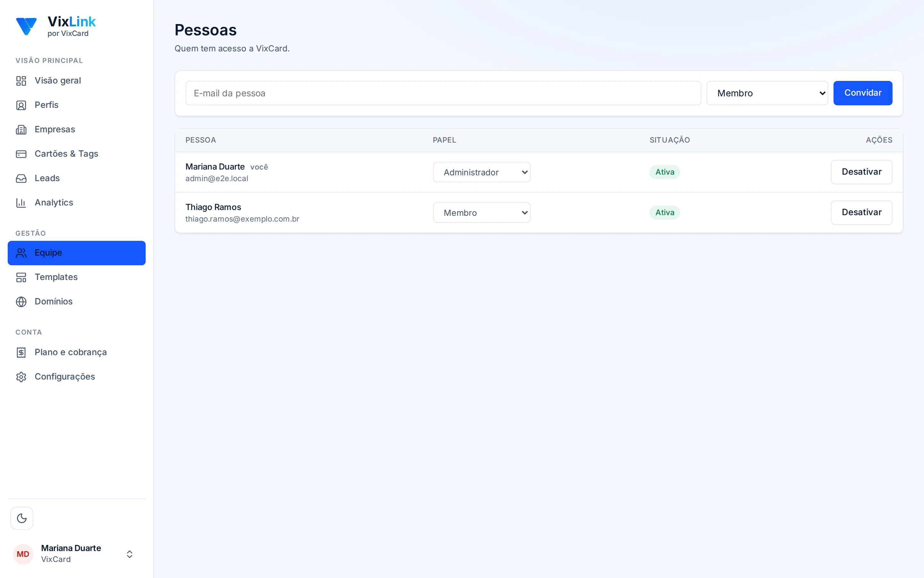Open the Visão geral menu item

(76, 81)
